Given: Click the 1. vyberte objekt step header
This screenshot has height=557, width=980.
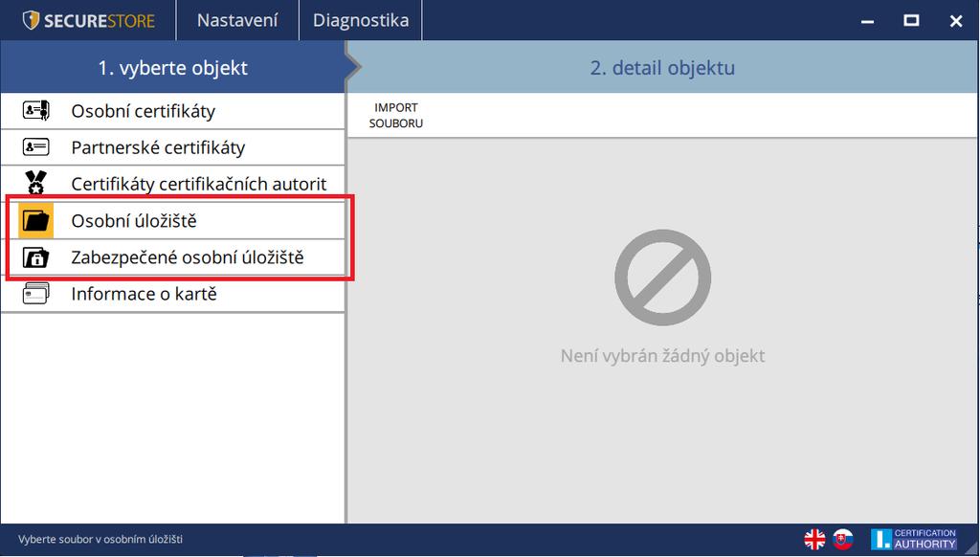Looking at the screenshot, I should (172, 67).
